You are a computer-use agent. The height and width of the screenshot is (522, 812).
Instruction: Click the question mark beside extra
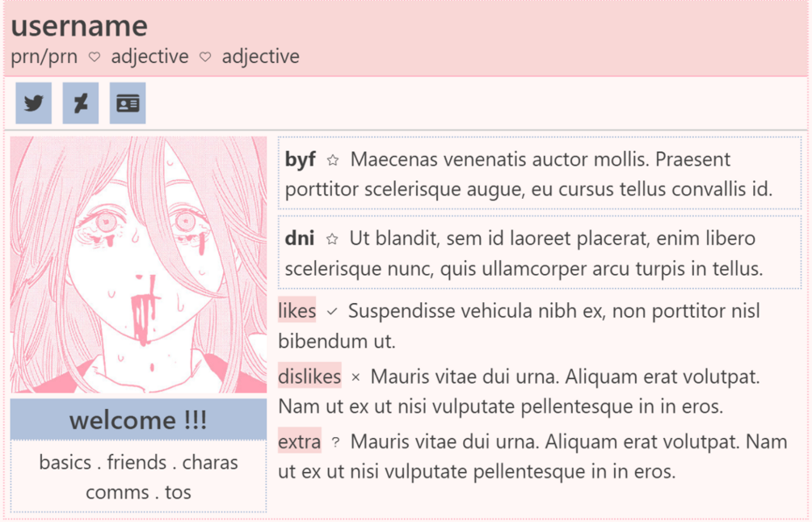335,442
